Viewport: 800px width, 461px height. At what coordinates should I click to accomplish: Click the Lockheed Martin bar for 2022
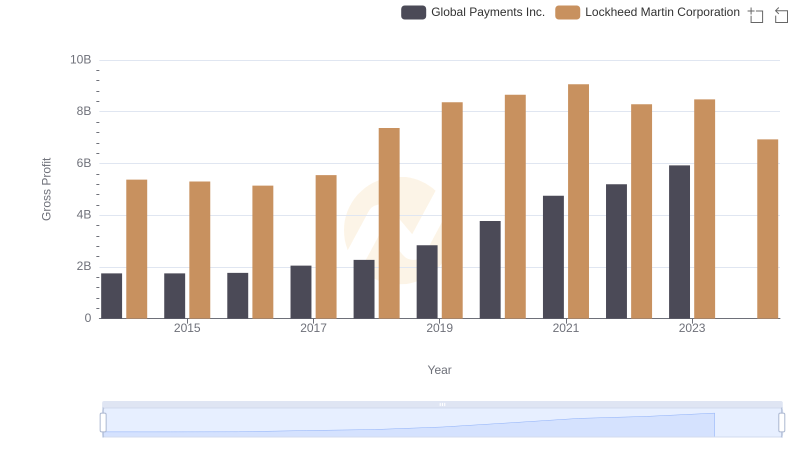[641, 212]
